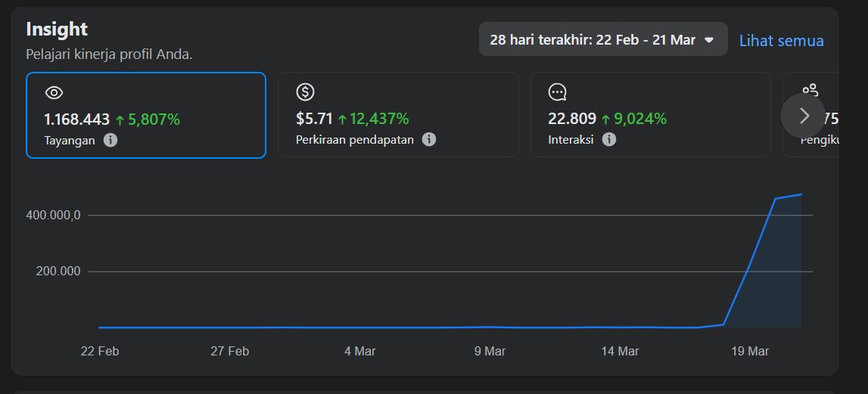Image resolution: width=868 pixels, height=394 pixels.
Task: Click the chart peak point at the line's end
Action: 801,194
